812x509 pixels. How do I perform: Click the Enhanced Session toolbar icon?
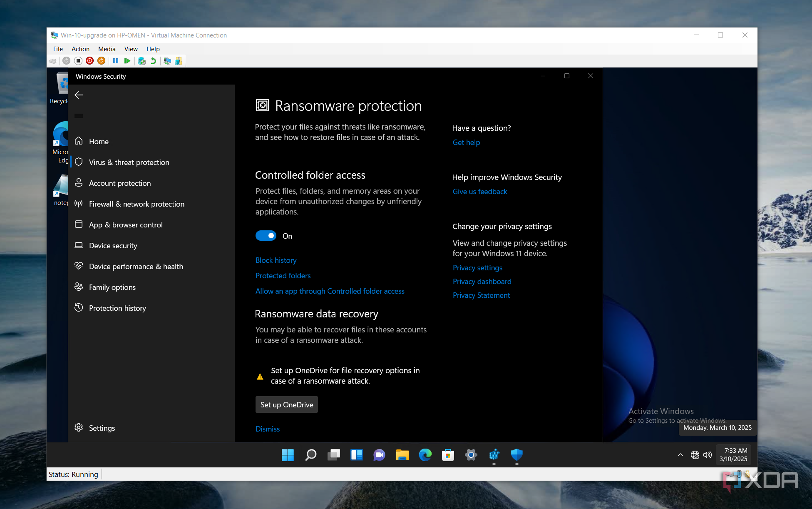tap(167, 61)
